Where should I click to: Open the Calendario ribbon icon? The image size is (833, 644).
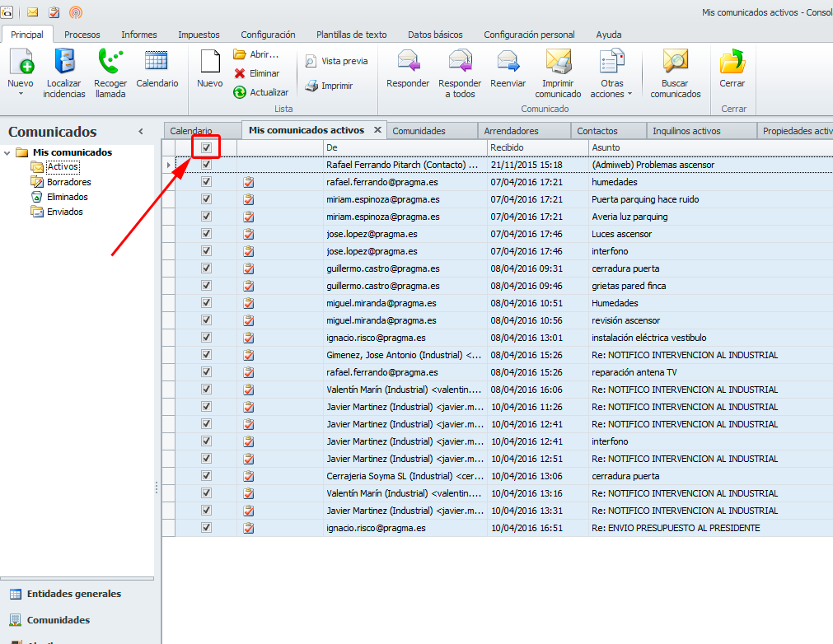(157, 62)
